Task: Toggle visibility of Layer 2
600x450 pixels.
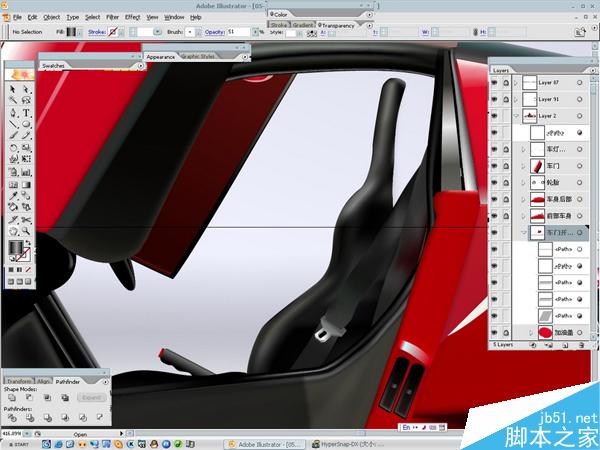Action: pos(494,116)
